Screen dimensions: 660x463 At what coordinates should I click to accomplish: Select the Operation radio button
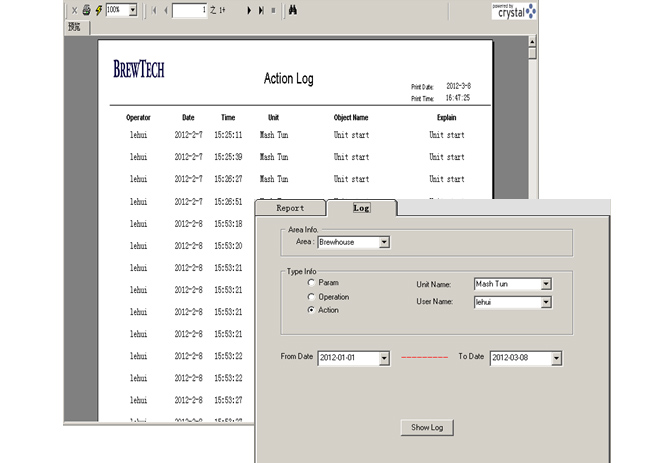311,297
